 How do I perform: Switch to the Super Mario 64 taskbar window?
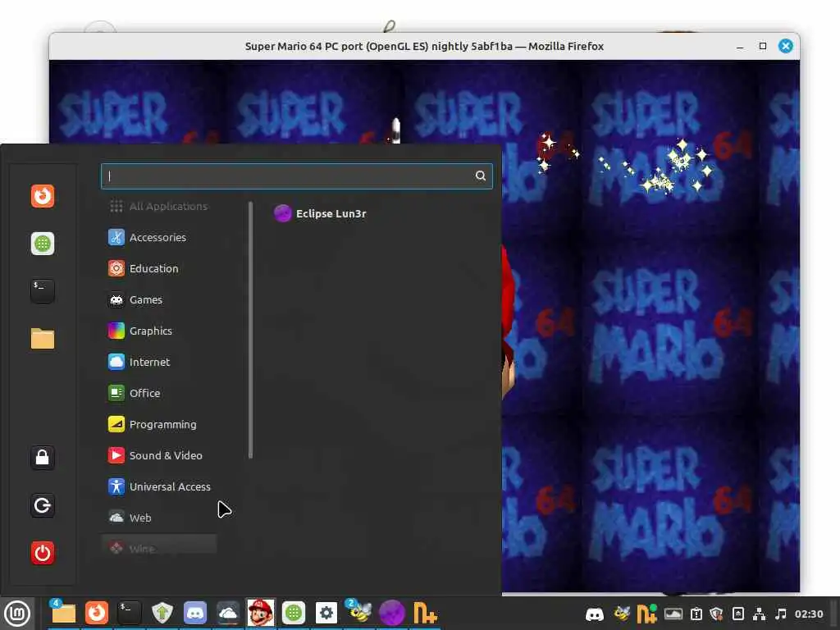pyautogui.click(x=260, y=613)
